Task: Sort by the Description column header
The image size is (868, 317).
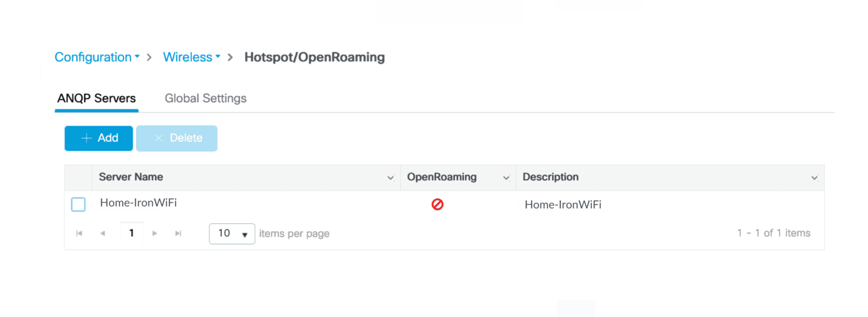Action: click(x=550, y=177)
